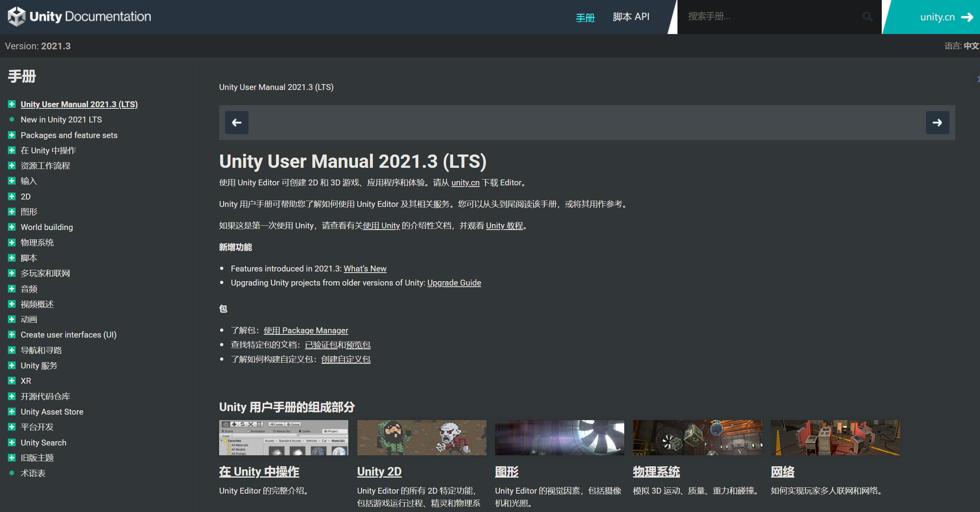Open the What's New link
The image size is (980, 512).
(x=365, y=269)
